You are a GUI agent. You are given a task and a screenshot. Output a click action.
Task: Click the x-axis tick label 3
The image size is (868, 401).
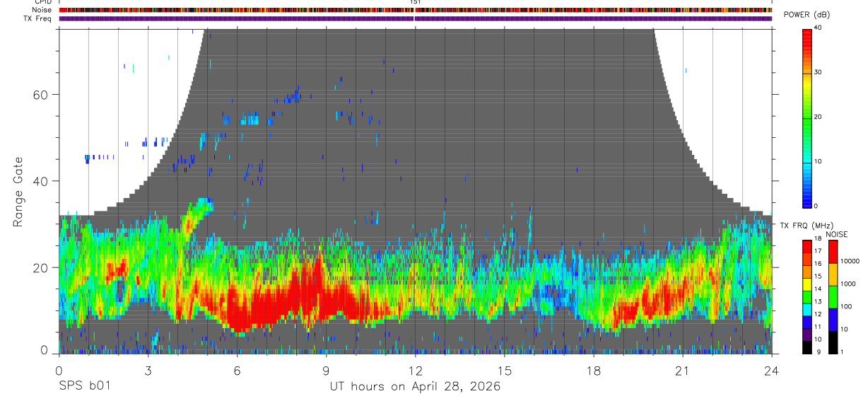coord(148,370)
